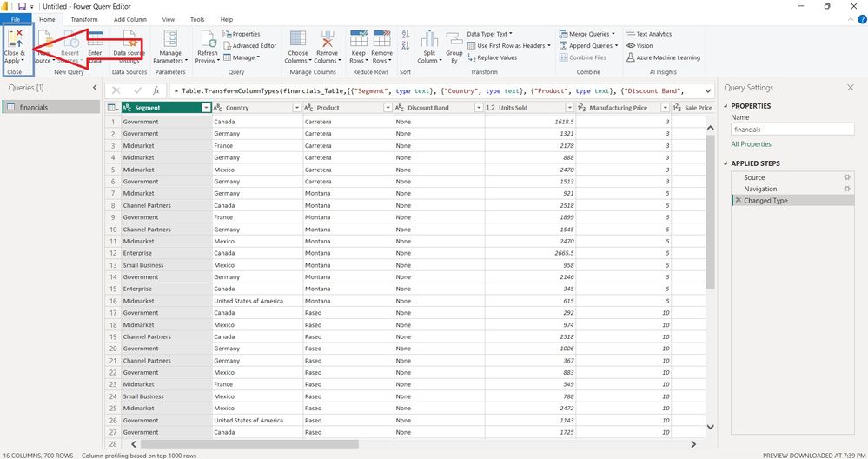Open the Append Queries dropdown

pos(589,45)
